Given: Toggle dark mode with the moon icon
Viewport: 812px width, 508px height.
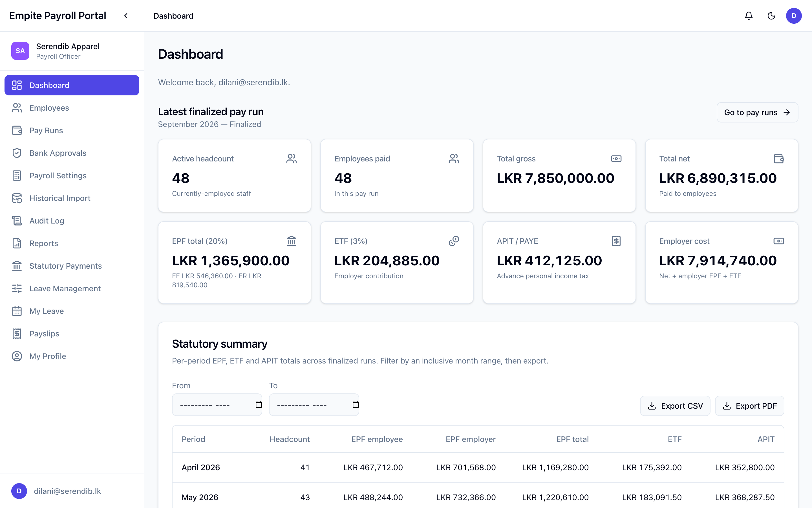Looking at the screenshot, I should [771, 16].
